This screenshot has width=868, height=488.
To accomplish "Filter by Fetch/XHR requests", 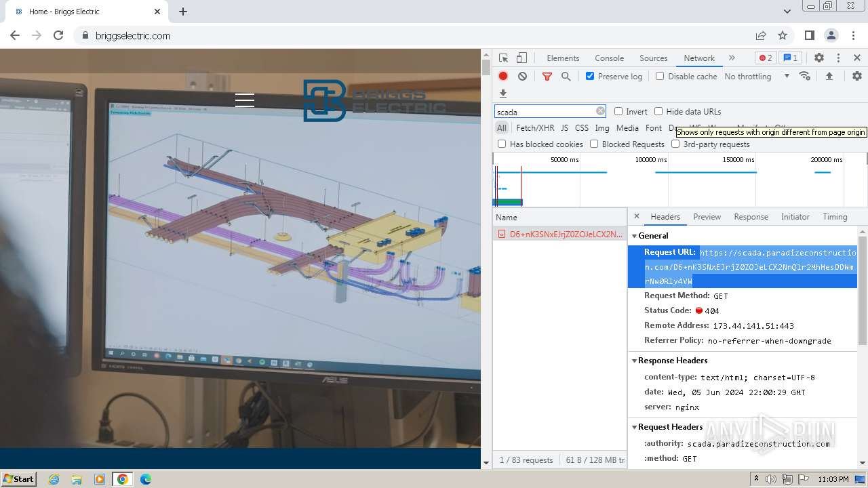I will click(x=535, y=127).
